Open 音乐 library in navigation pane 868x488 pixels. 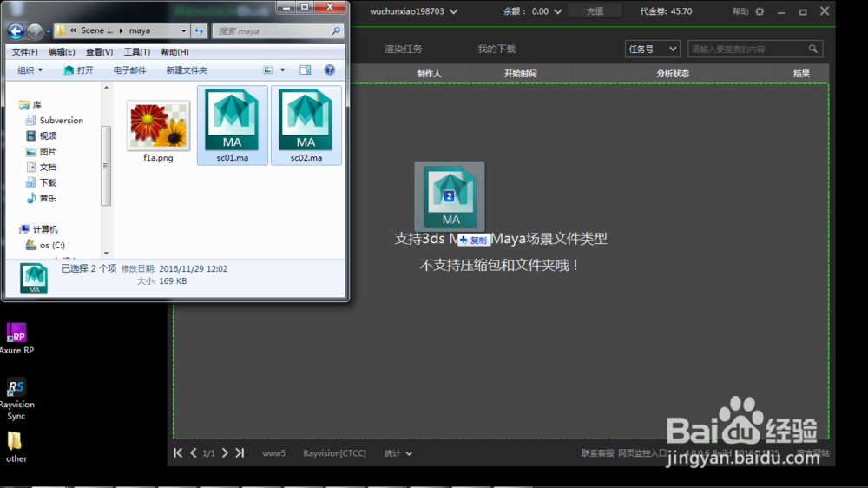click(x=42, y=198)
